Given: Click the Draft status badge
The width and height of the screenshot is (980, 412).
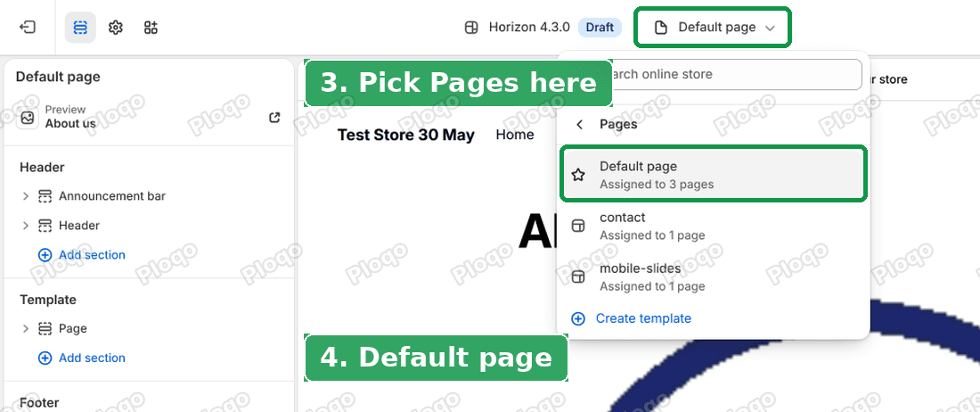Looking at the screenshot, I should click(600, 28).
